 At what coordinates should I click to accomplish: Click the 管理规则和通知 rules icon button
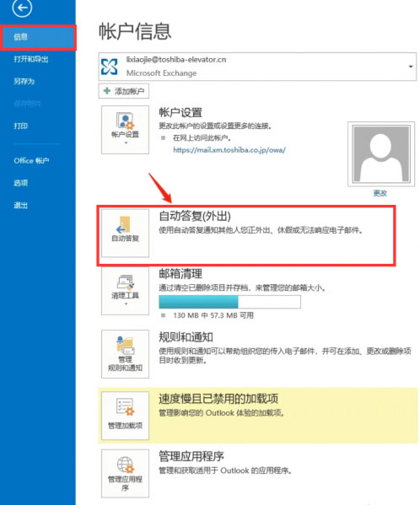click(125, 353)
